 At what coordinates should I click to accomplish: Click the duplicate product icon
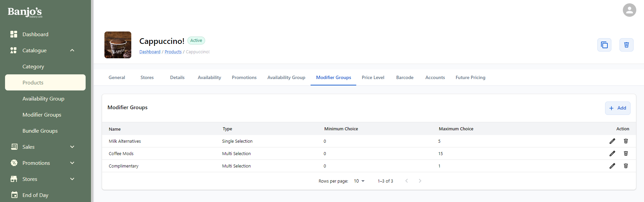tap(604, 45)
